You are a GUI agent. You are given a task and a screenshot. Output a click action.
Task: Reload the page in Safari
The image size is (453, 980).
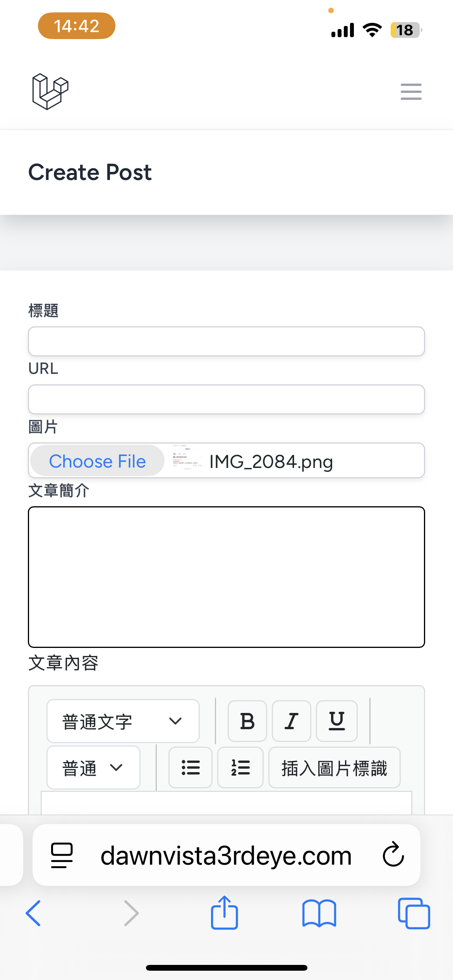point(393,855)
